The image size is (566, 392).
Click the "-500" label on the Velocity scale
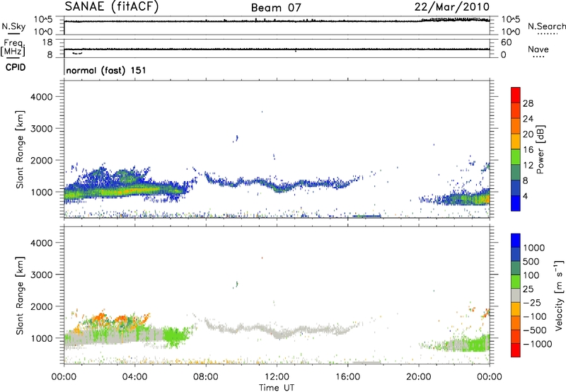(535, 330)
